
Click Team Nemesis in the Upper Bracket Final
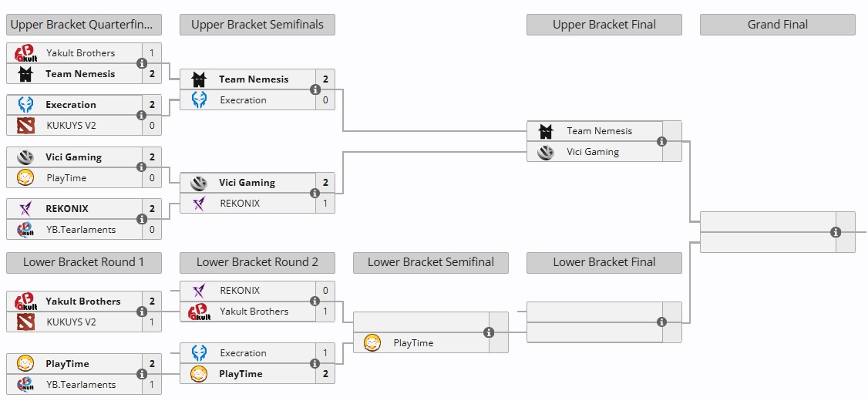pyautogui.click(x=599, y=131)
